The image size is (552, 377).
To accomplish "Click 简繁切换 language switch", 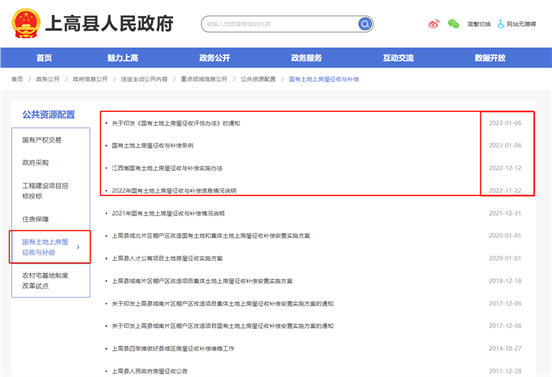I will [x=479, y=24].
